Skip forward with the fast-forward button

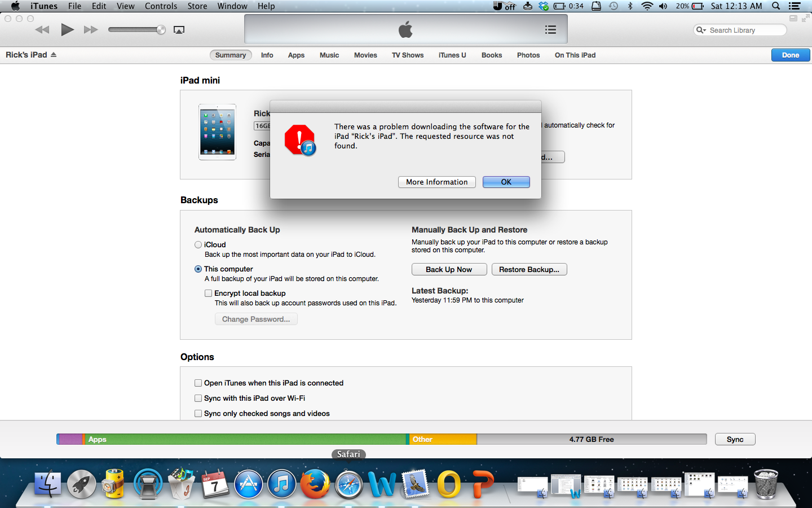(91, 30)
